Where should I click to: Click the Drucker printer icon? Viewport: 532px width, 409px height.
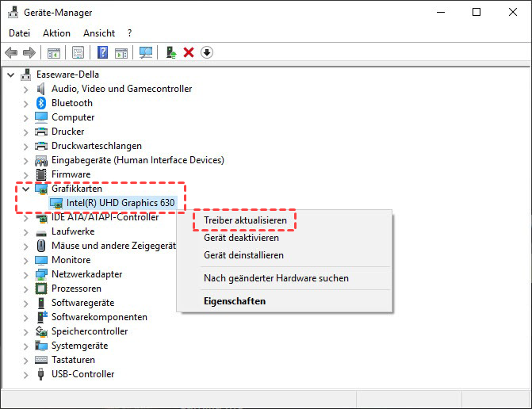pos(41,132)
